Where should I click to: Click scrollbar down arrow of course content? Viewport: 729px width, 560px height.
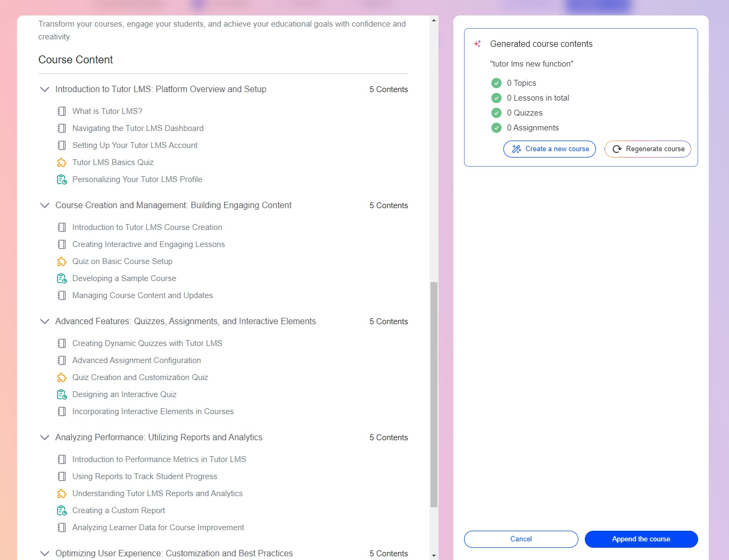[x=434, y=555]
